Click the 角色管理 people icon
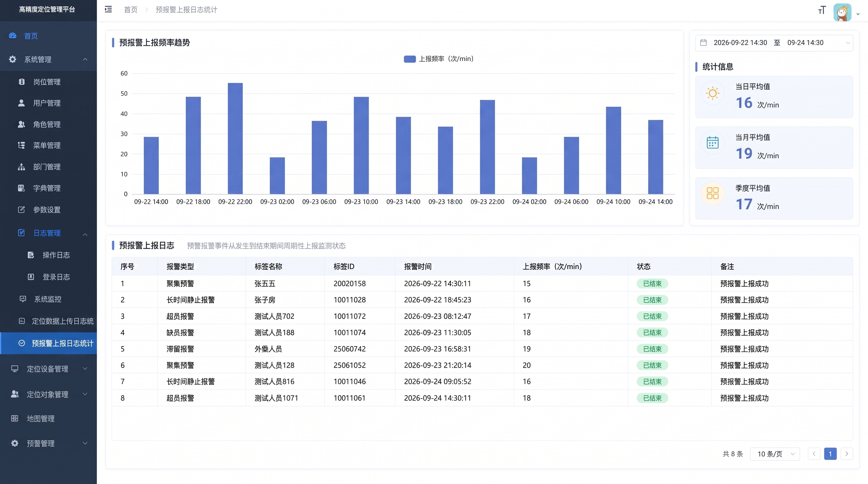 point(21,124)
